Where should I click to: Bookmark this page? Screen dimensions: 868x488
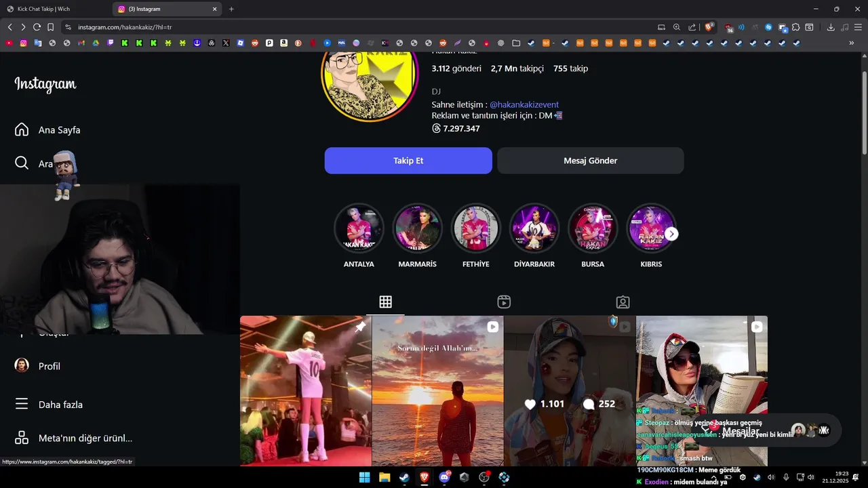[50, 27]
